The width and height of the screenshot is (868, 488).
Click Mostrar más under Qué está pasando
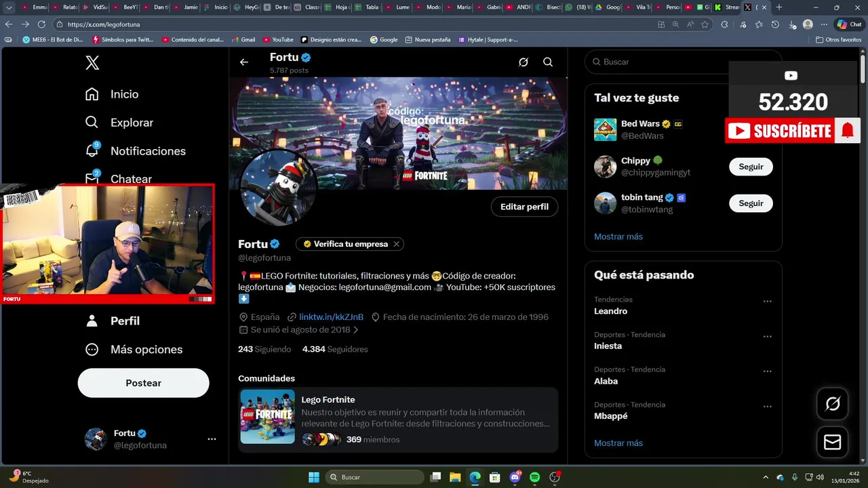pos(618,443)
